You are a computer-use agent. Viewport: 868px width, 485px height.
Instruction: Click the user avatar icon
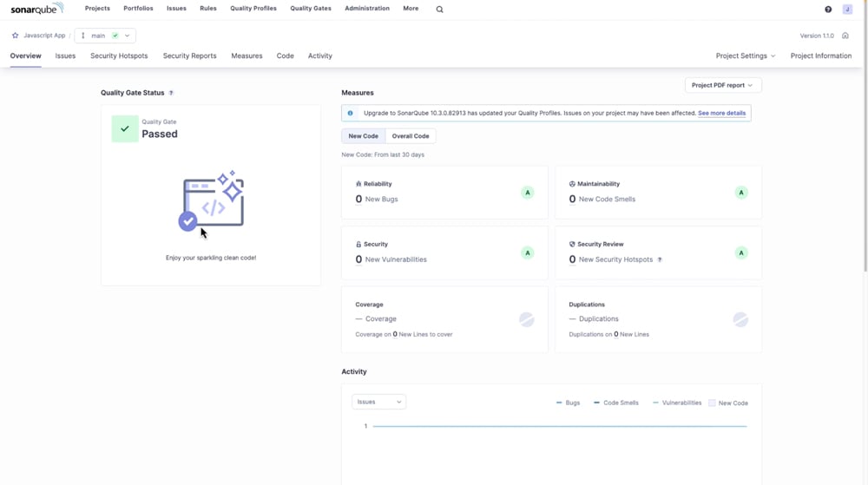pos(847,10)
